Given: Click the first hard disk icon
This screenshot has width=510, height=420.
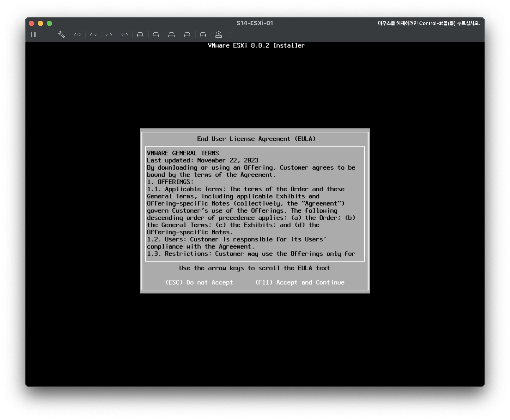Looking at the screenshot, I should tap(140, 35).
